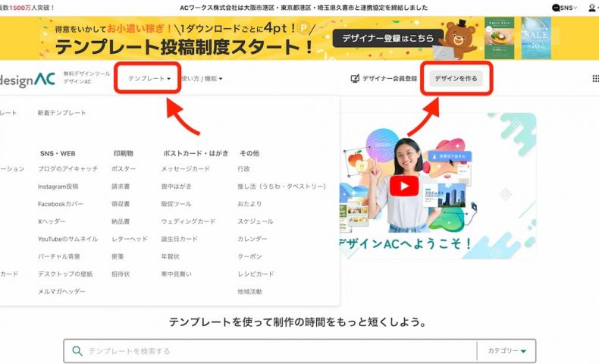
Task: Click the デザインを作る button
Action: 455,79
